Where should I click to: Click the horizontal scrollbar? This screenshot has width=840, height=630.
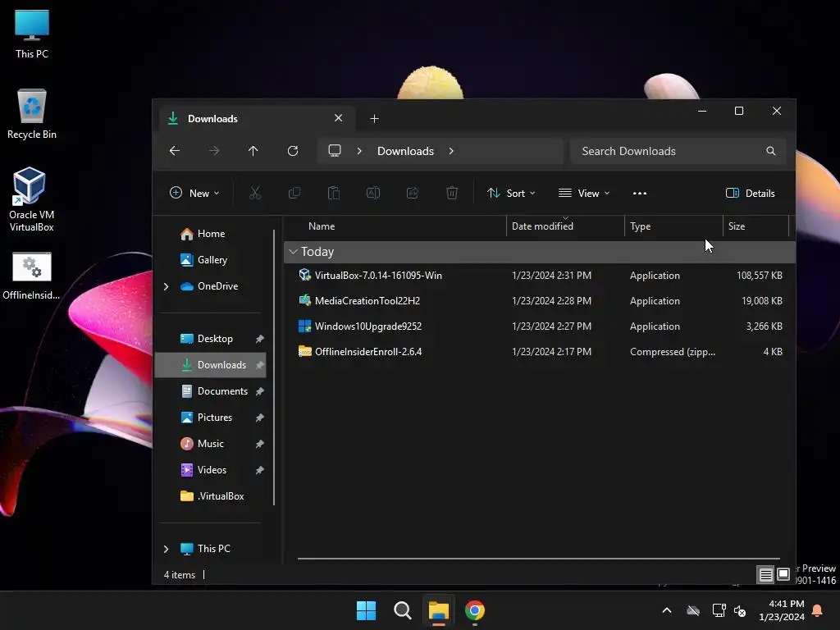[x=538, y=558]
